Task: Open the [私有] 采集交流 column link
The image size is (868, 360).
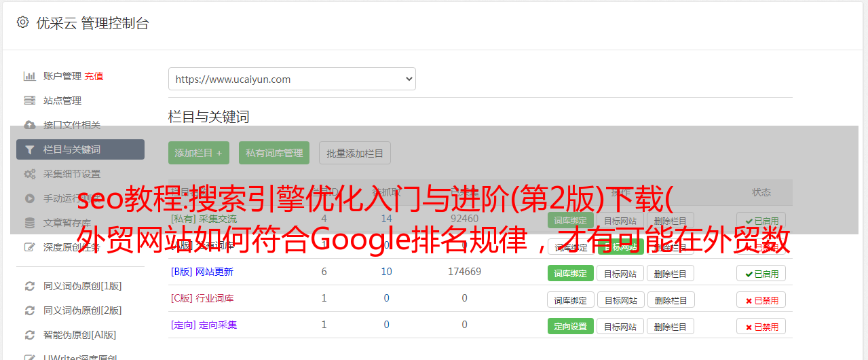Action: (204, 219)
